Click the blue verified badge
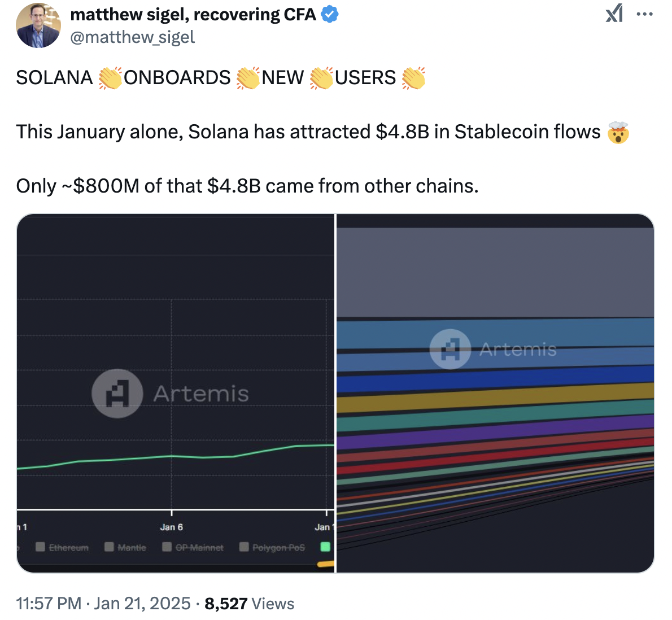Image resolution: width=672 pixels, height=620 pixels. click(330, 15)
